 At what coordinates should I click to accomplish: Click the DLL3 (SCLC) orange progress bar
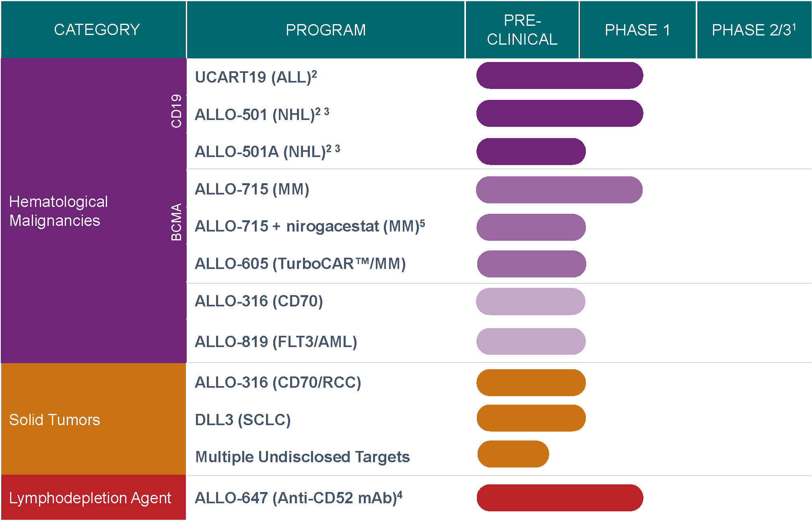531,418
